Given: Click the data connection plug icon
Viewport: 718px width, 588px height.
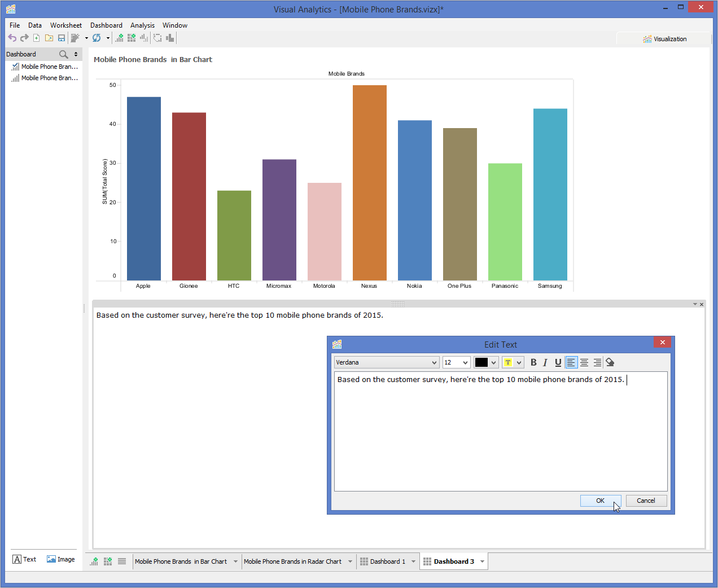Looking at the screenshot, I should [x=75, y=38].
